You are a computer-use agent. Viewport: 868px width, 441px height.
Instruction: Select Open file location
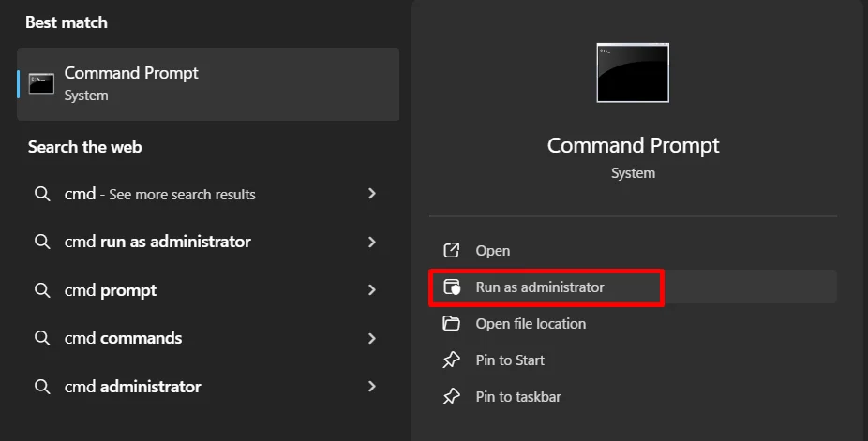(633, 323)
